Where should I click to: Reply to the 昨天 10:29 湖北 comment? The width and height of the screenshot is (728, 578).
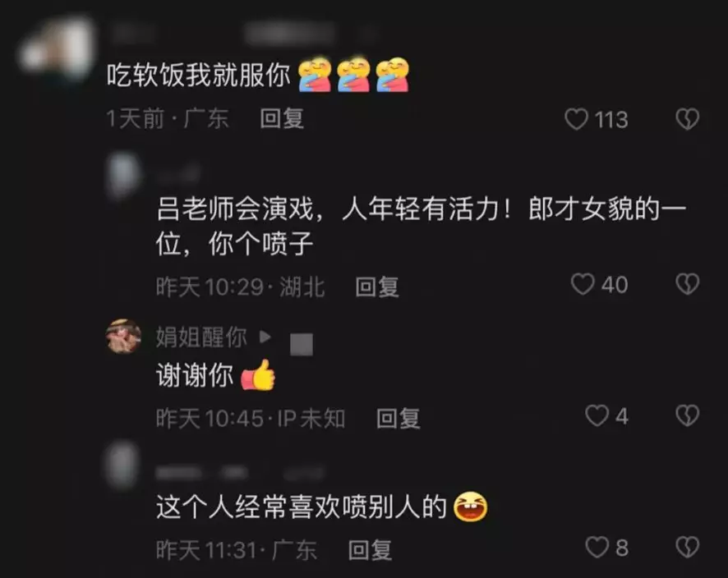[x=377, y=287]
